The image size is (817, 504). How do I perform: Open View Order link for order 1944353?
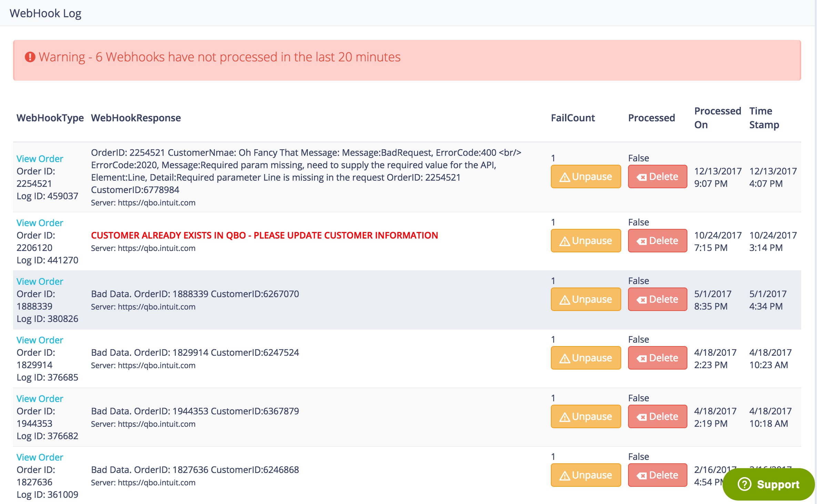(40, 399)
